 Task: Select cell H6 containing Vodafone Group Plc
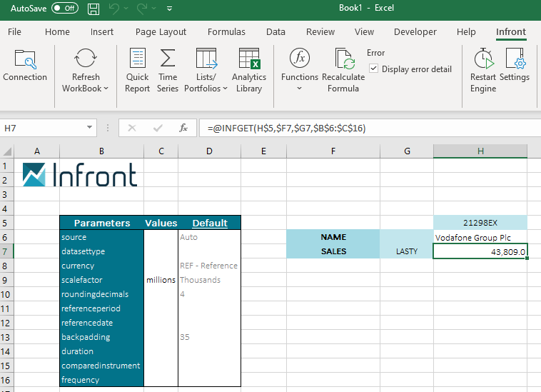coord(480,237)
